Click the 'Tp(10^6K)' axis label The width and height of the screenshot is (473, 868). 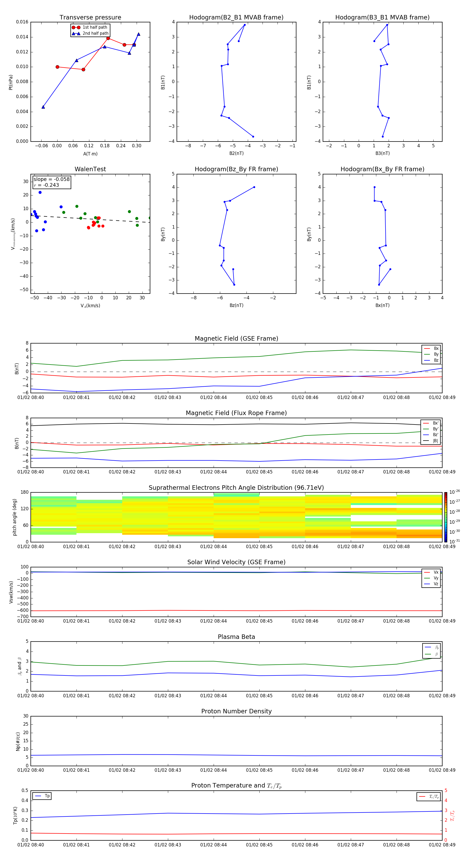point(15,815)
